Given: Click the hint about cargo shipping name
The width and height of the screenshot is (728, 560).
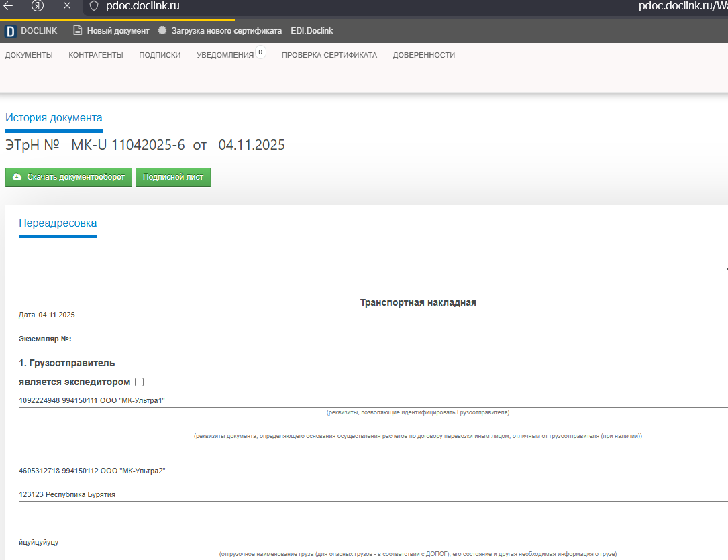Looking at the screenshot, I should 418,554.
